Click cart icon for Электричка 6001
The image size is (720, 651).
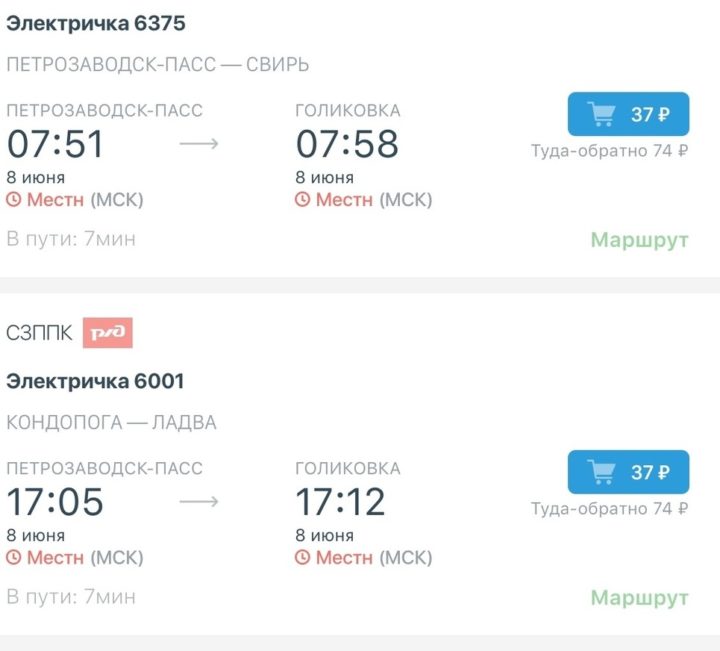pyautogui.click(x=601, y=472)
